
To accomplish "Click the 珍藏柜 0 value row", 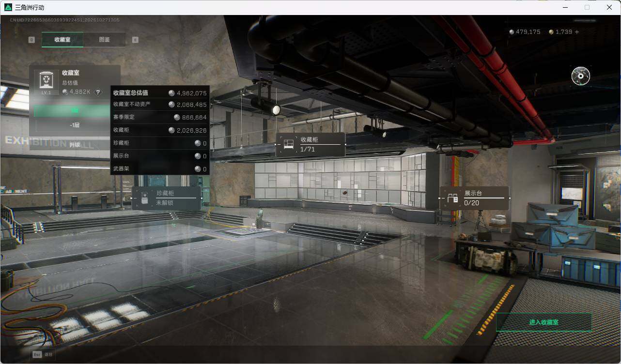I will click(160, 143).
